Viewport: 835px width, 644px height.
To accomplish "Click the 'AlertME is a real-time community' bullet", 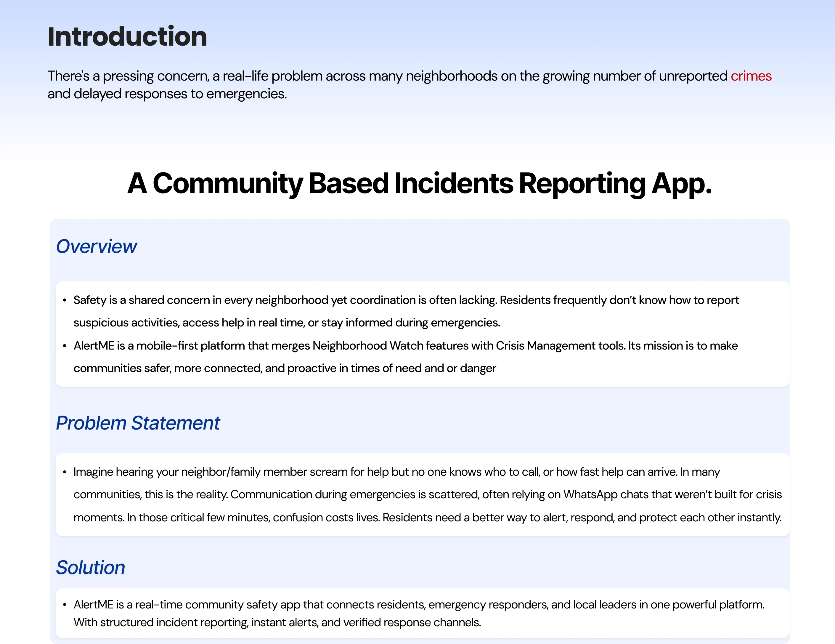I will [x=419, y=605].
